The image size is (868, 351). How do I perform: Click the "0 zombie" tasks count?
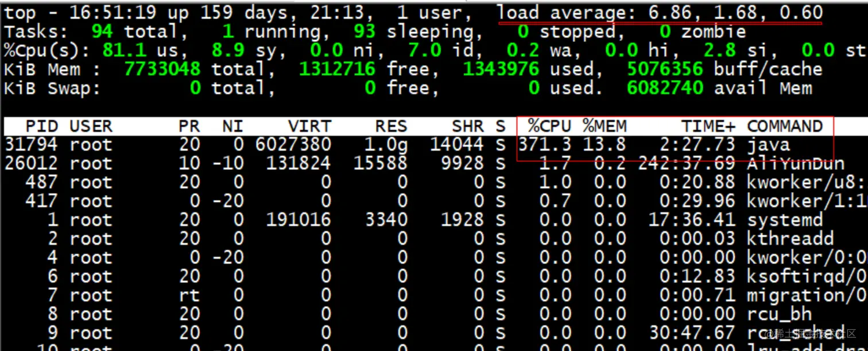pyautogui.click(x=703, y=32)
